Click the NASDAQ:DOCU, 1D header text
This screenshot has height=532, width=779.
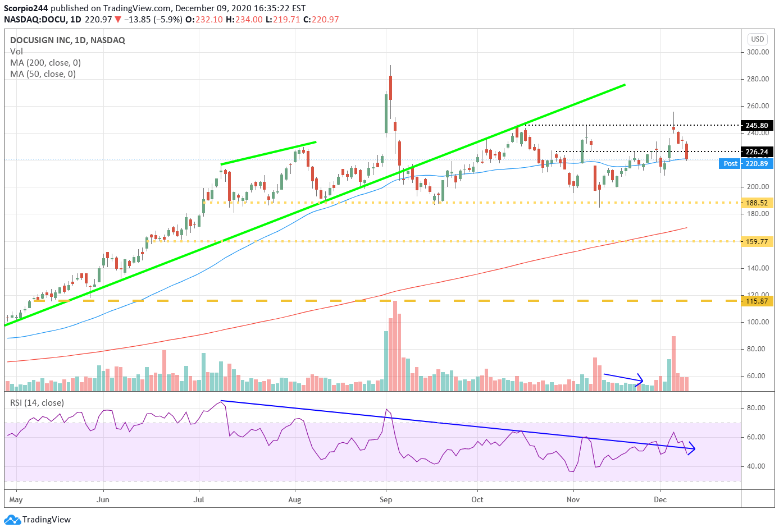click(x=43, y=19)
